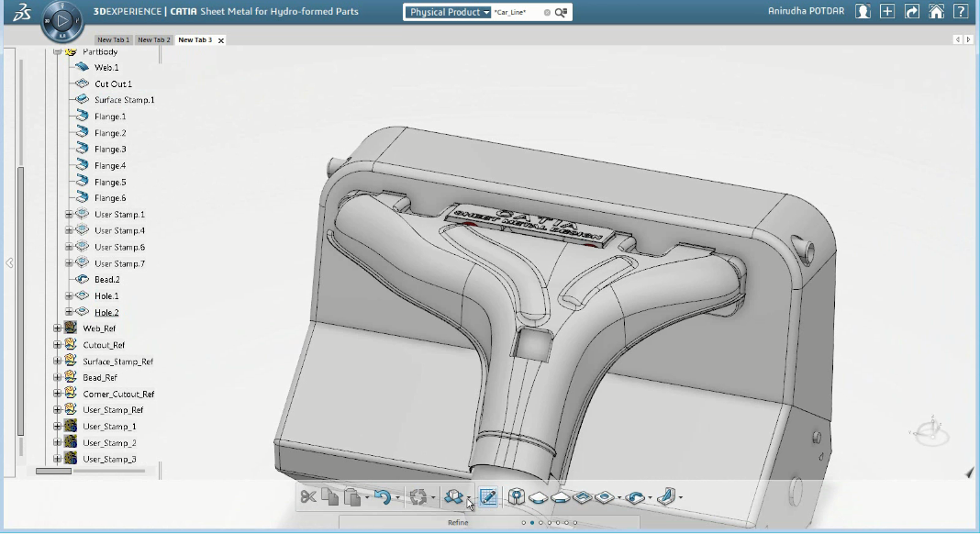Click the second flat plate tool icon
The width and height of the screenshot is (980, 534).
click(x=561, y=497)
